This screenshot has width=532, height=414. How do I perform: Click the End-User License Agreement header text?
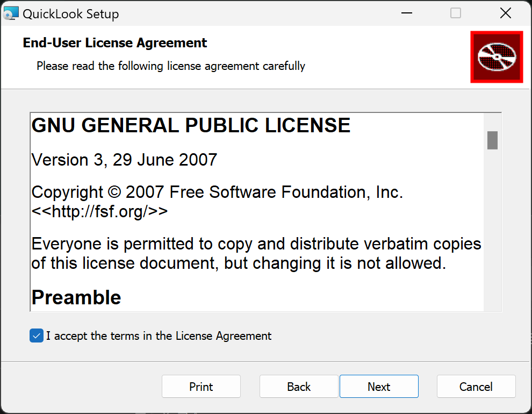114,43
